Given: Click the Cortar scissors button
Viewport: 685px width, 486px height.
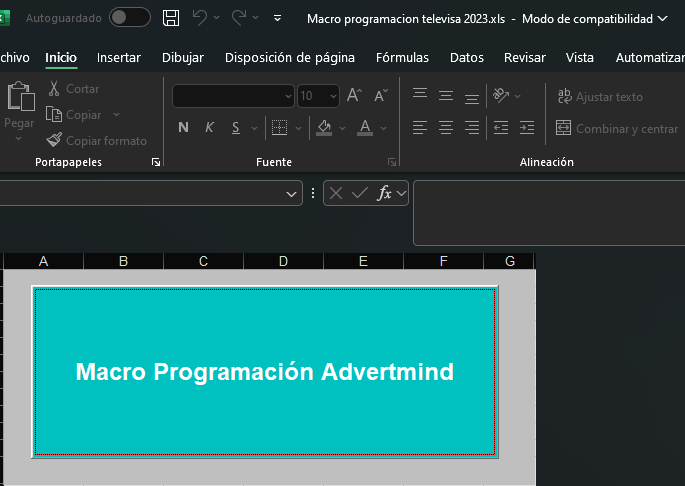Looking at the screenshot, I should pos(73,89).
